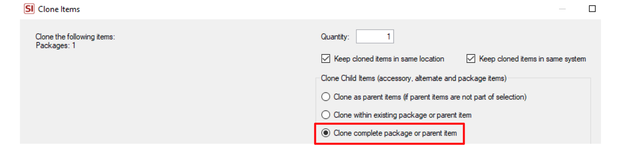Screen dimensions: 644x149
Task: Select the Clone as parent items radio button
Action: 326,97
